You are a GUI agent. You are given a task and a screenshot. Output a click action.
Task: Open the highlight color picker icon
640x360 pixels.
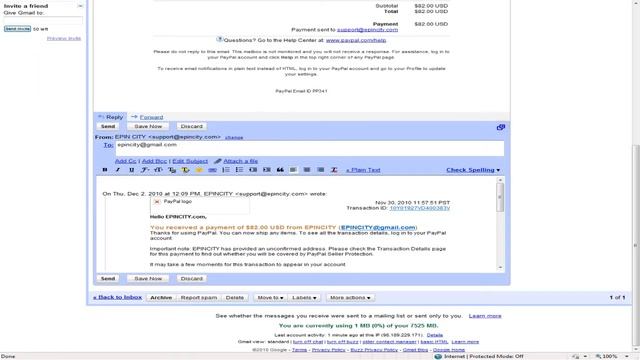pos(185,170)
